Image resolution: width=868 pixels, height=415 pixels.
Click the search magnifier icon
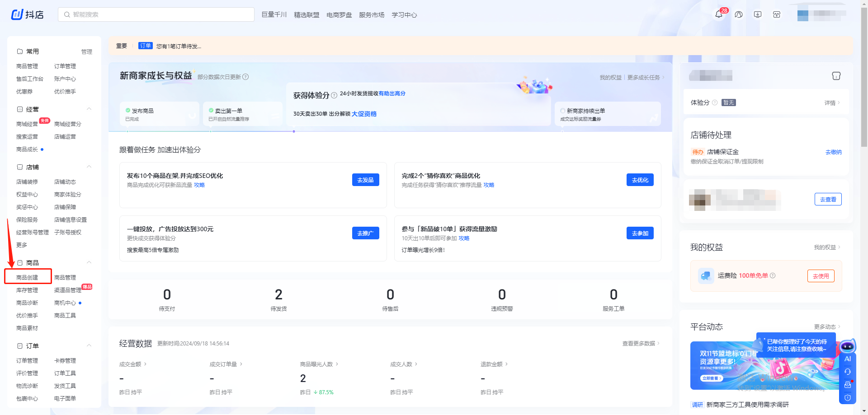point(67,14)
